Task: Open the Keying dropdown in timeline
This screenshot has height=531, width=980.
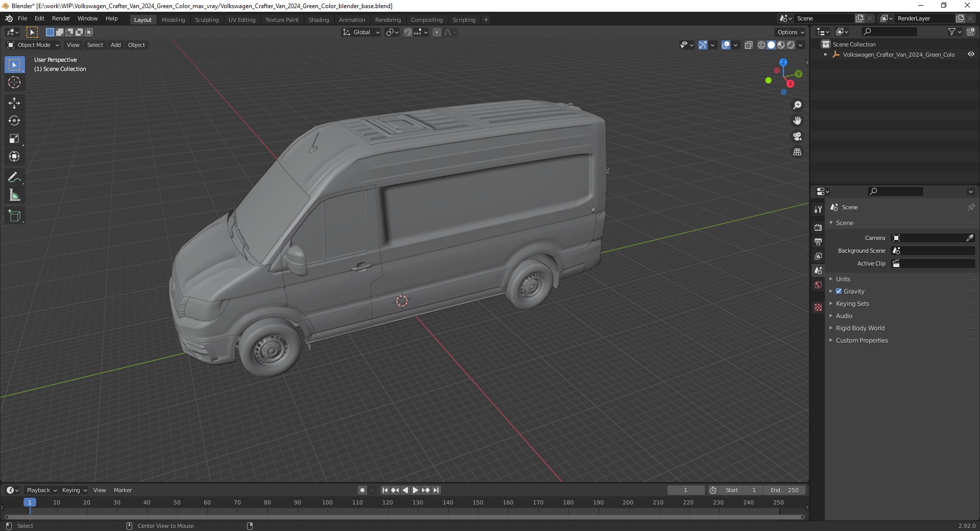Action: point(74,490)
